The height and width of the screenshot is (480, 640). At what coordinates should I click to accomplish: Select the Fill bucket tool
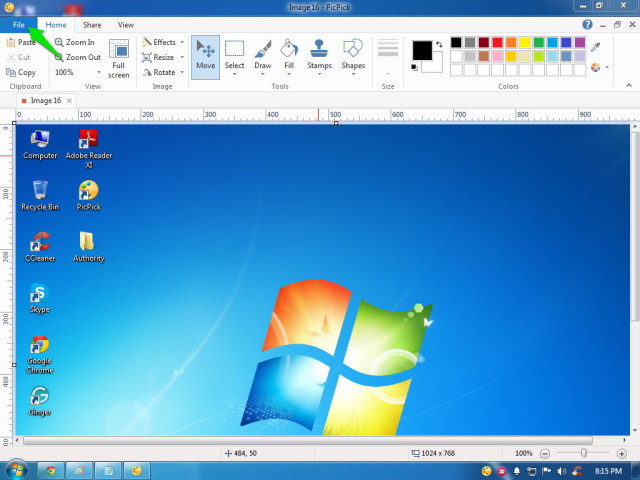[x=289, y=54]
